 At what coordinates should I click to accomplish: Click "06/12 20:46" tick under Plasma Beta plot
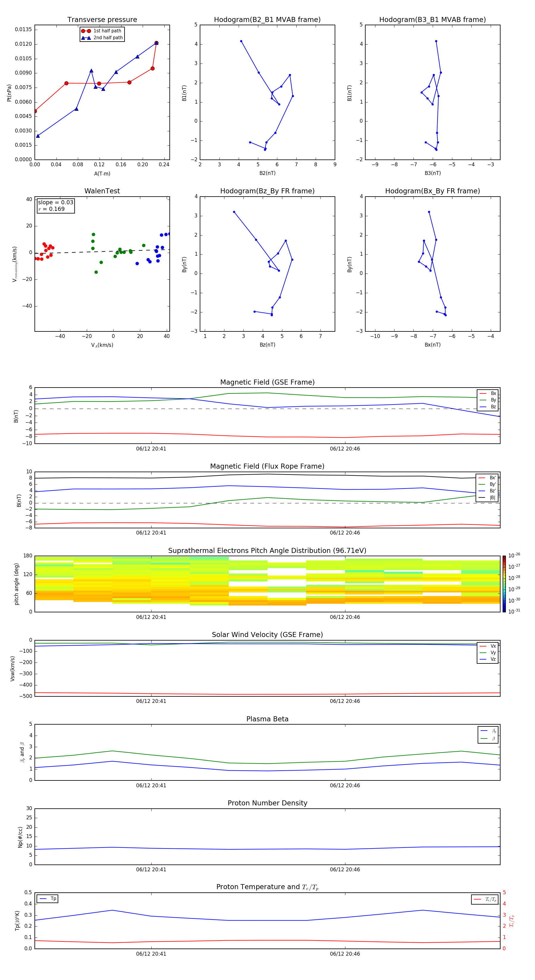(x=345, y=785)
